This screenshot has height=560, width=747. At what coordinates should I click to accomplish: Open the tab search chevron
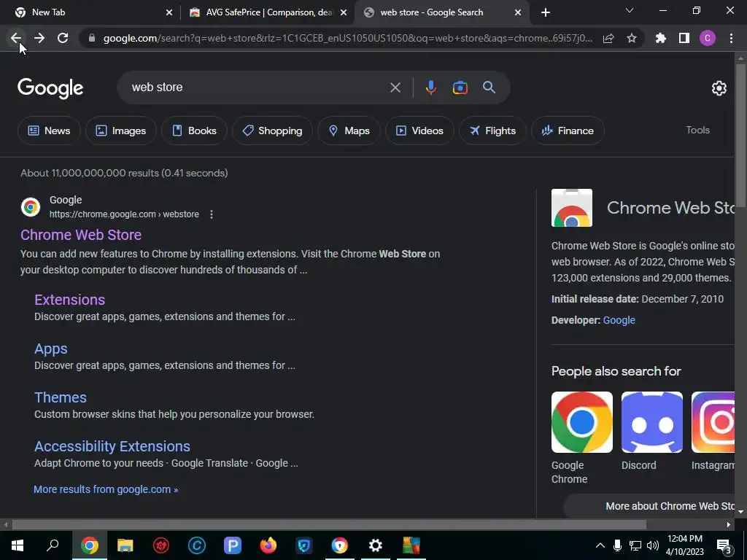point(630,10)
